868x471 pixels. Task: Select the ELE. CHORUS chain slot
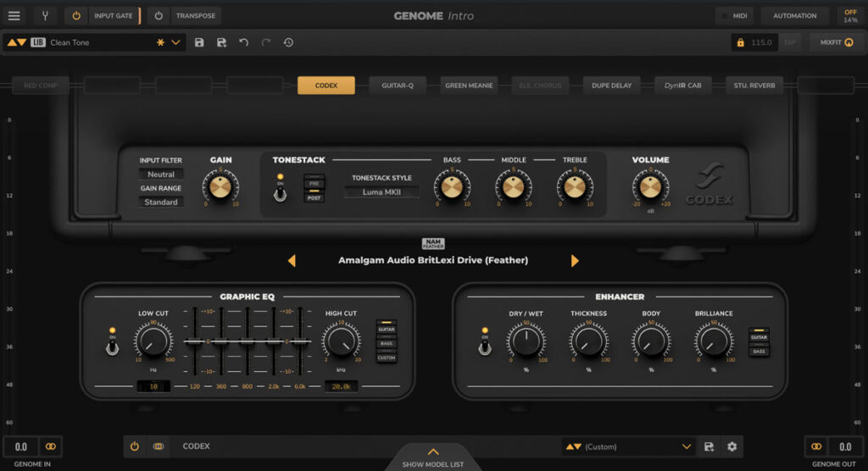click(540, 86)
